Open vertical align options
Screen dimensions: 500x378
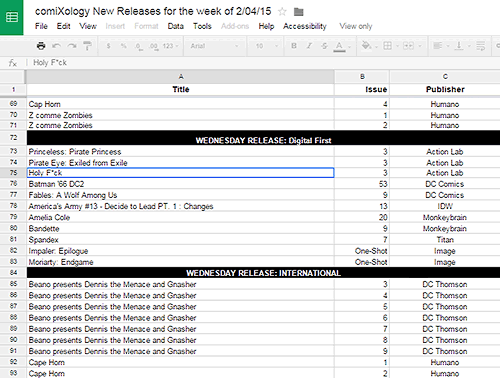pos(459,46)
